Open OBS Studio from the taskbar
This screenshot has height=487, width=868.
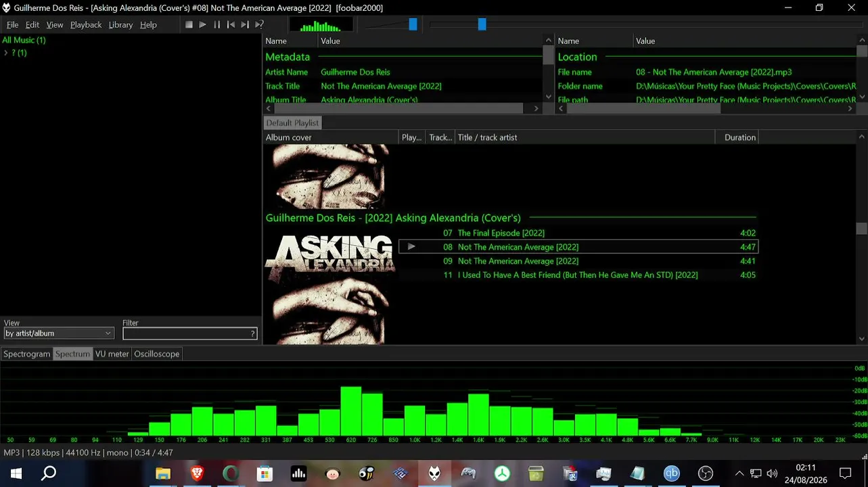(706, 473)
